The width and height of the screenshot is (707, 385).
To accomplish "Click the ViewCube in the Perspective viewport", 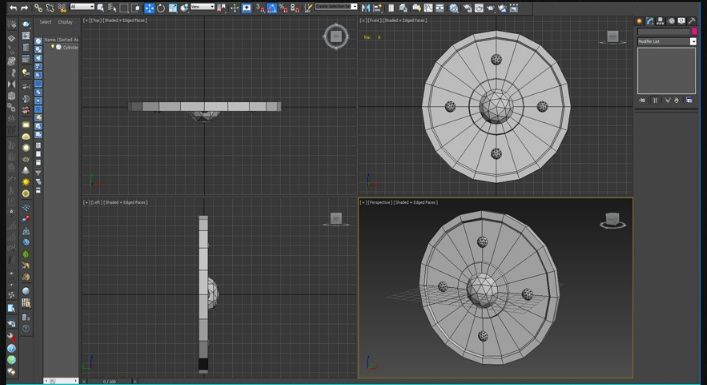I will 612,220.
